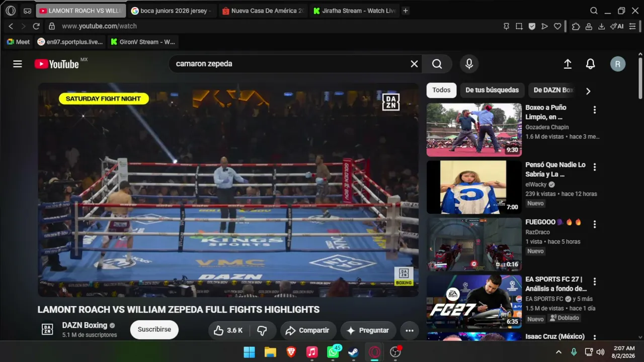Open options for EA SPORTS FC 27 video
This screenshot has height=362, width=644.
(x=594, y=282)
